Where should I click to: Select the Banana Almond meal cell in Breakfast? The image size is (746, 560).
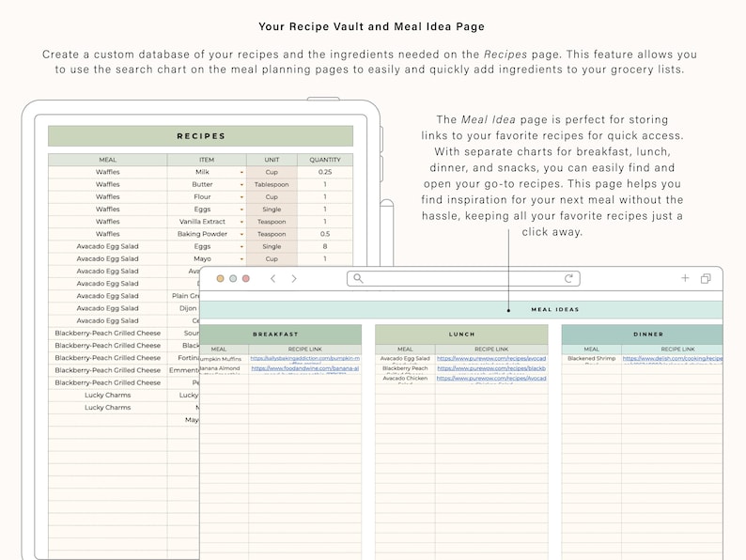[225, 368]
